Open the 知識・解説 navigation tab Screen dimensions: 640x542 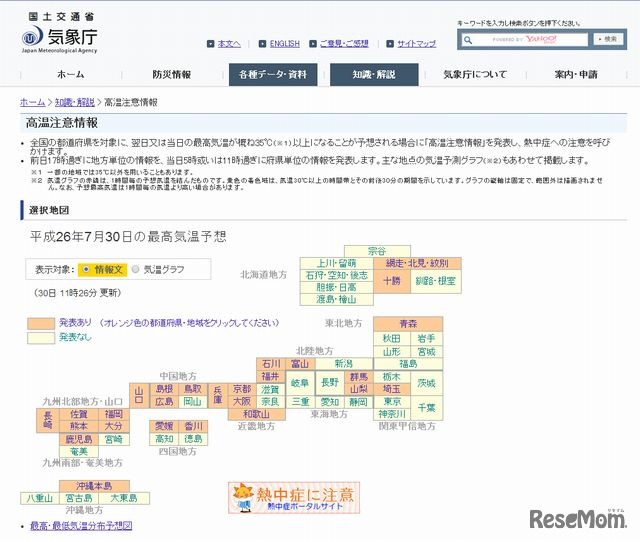tap(374, 74)
